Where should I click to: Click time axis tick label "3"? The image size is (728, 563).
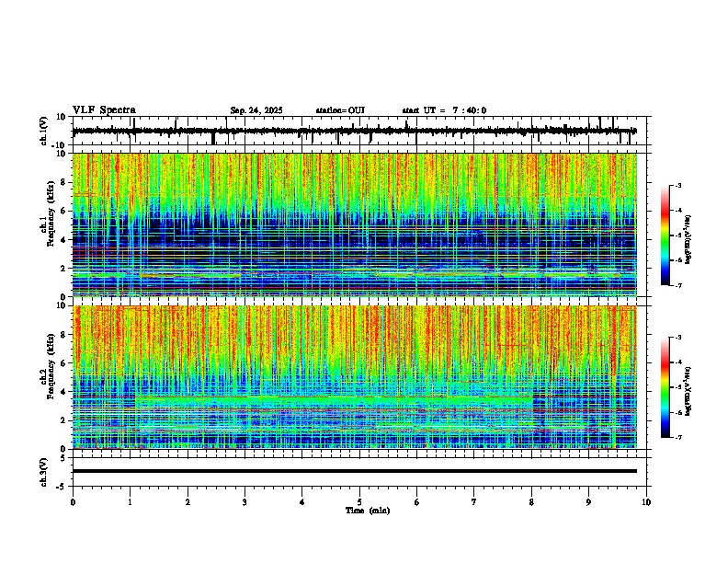(x=245, y=502)
